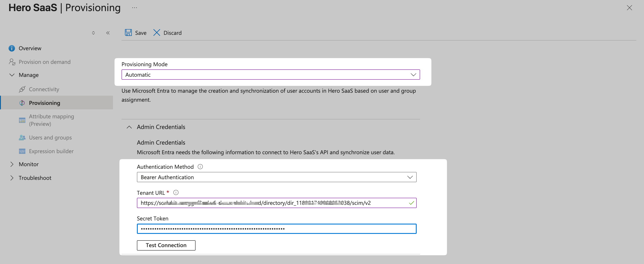This screenshot has height=264, width=644.
Task: Collapse the Manage group in the sidebar
Action: coord(12,75)
